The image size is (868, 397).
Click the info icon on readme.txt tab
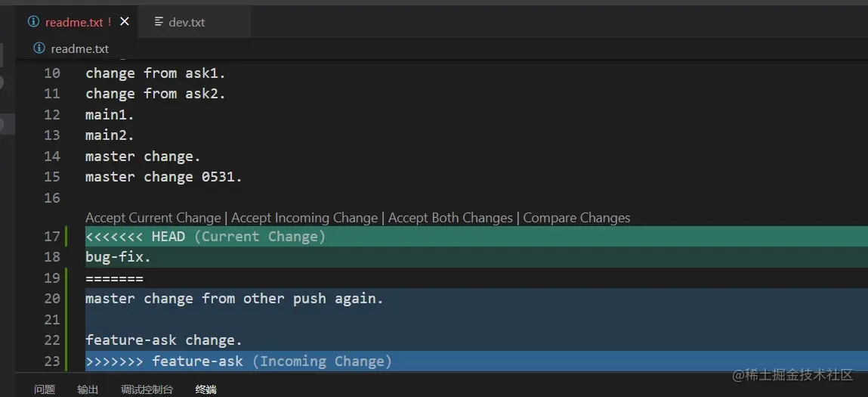(x=33, y=22)
